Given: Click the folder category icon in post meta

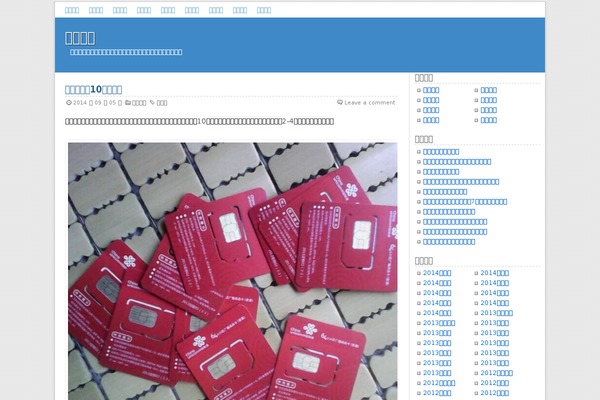Looking at the screenshot, I should click(x=128, y=103).
